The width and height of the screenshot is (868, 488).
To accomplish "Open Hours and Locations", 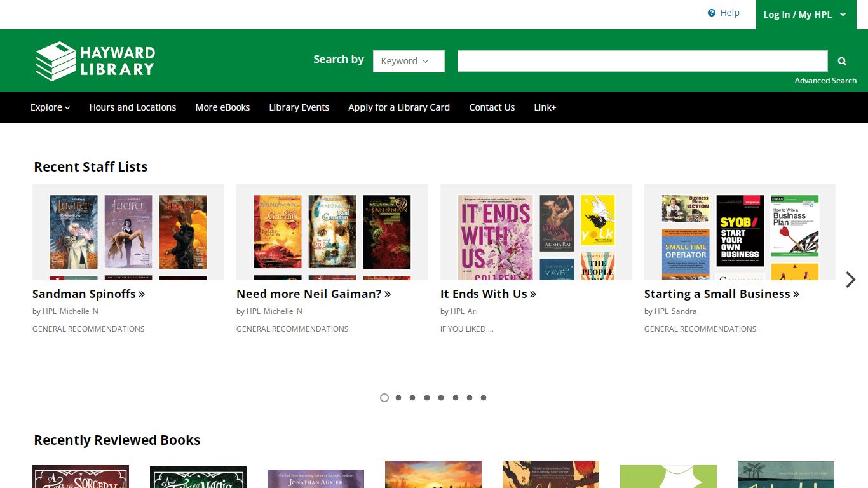I will point(133,107).
